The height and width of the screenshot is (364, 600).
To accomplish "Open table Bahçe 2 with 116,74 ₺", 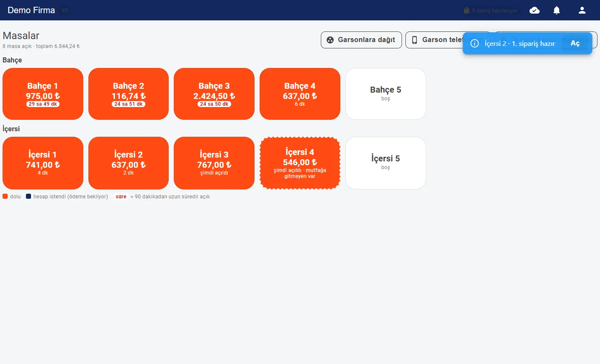I will (x=128, y=94).
